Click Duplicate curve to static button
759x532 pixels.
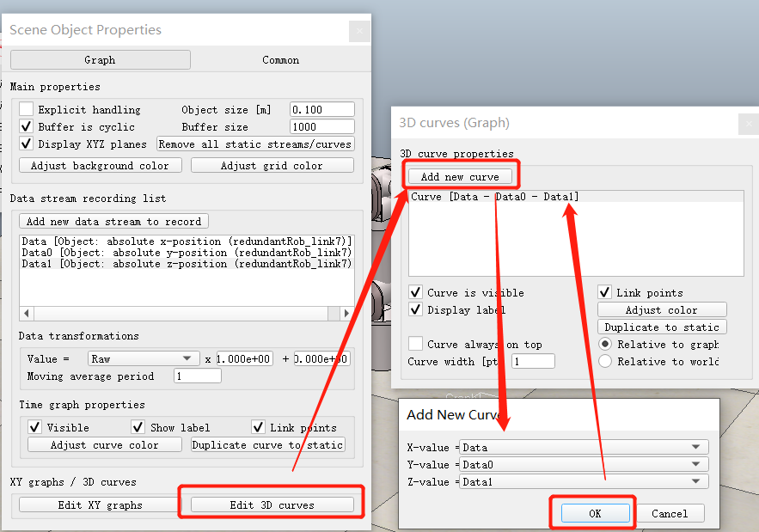click(268, 444)
